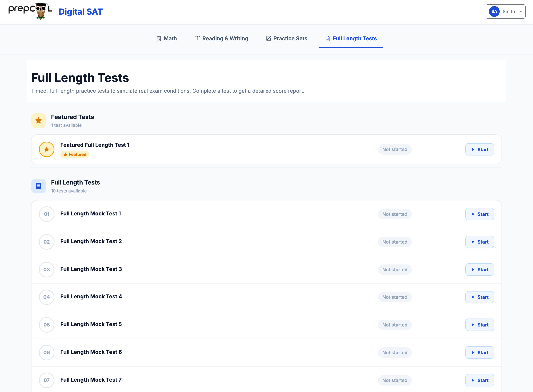The height and width of the screenshot is (392, 533).
Task: Click the orange circled star beside Featured Full Length Test 1
Action: click(x=47, y=149)
